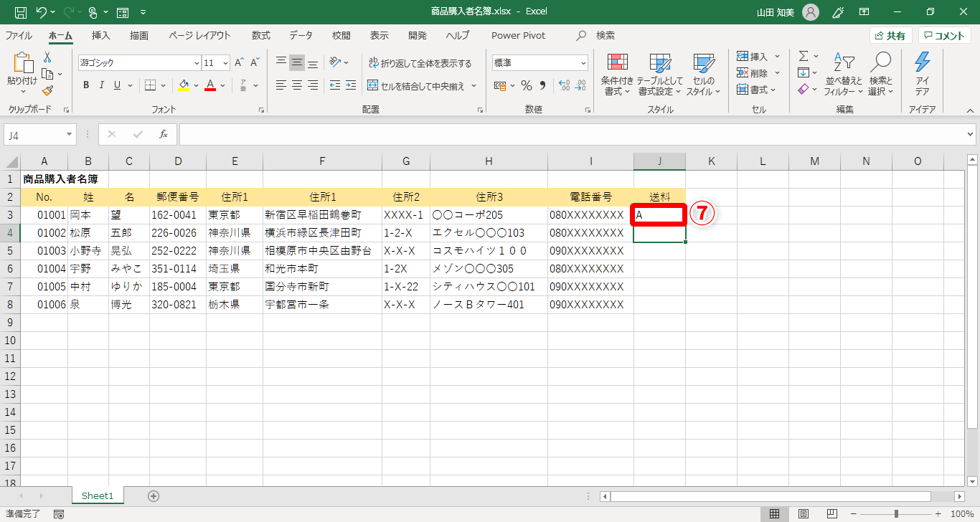980x522 pixels.
Task: Open テーブルとして書式設定 gallery
Action: [660, 75]
